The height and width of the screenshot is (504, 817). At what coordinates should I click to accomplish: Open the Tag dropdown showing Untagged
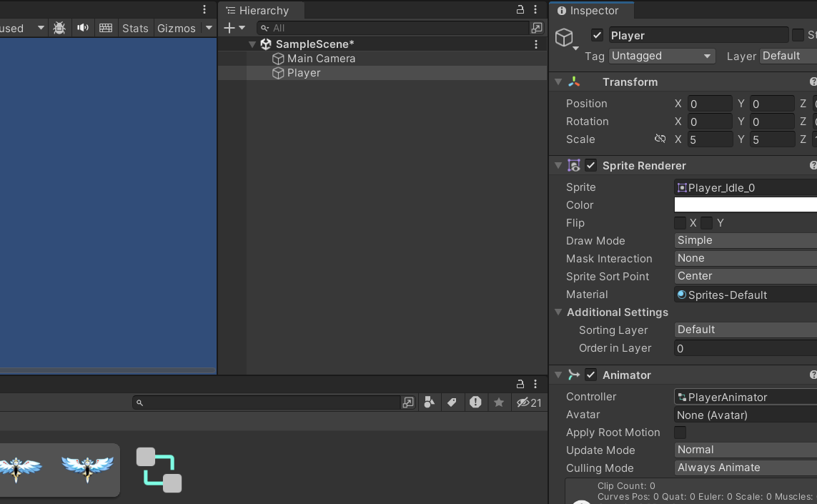(x=662, y=56)
